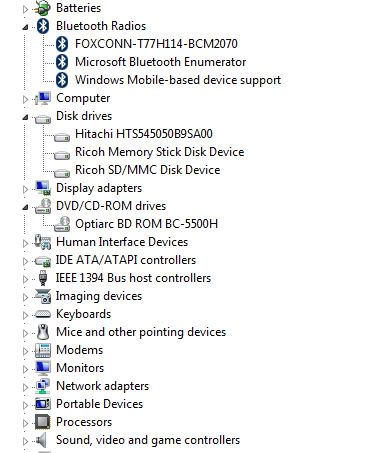The height and width of the screenshot is (453, 367).
Task: Collapse the DVD/CD-ROM drives node
Action: [25, 207]
